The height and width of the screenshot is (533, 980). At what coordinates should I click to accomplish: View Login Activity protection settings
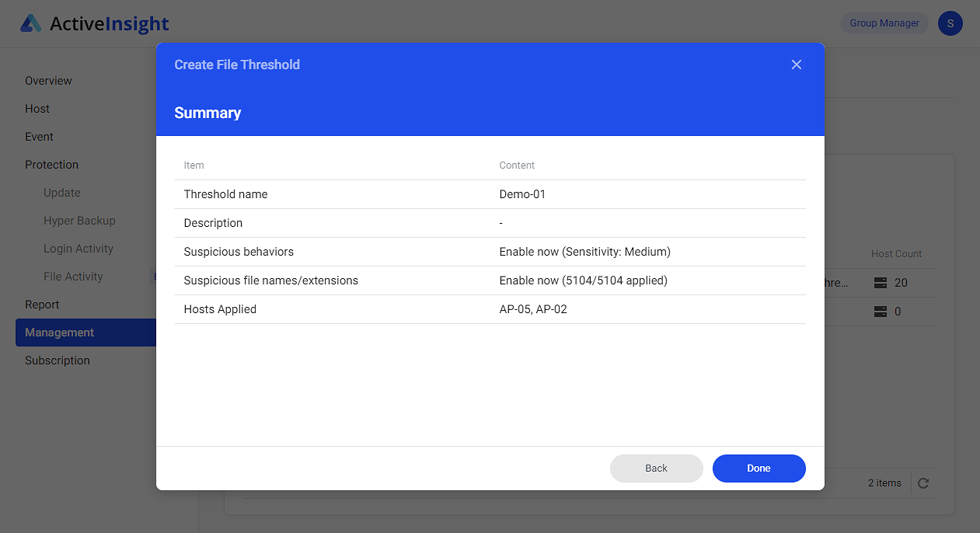pyautogui.click(x=78, y=248)
